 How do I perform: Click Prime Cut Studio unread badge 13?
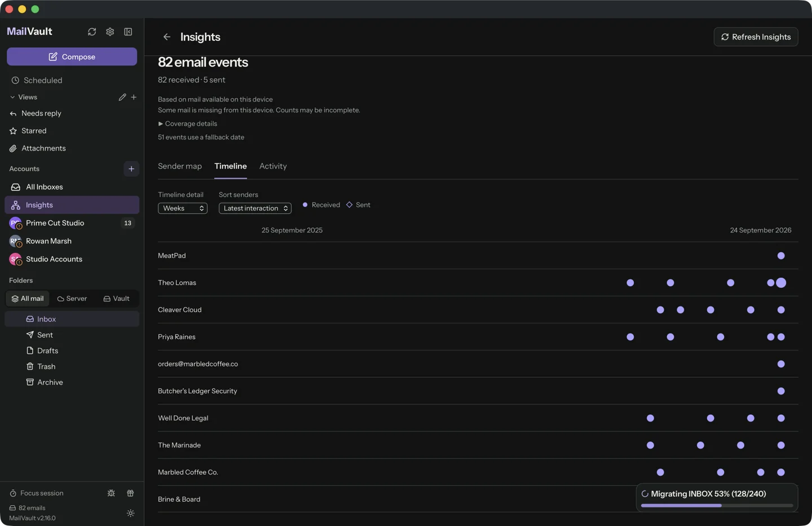128,223
